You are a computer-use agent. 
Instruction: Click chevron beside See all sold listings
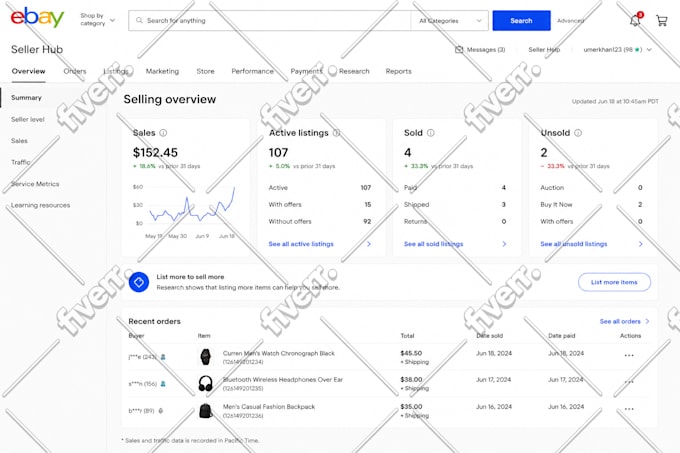(504, 244)
